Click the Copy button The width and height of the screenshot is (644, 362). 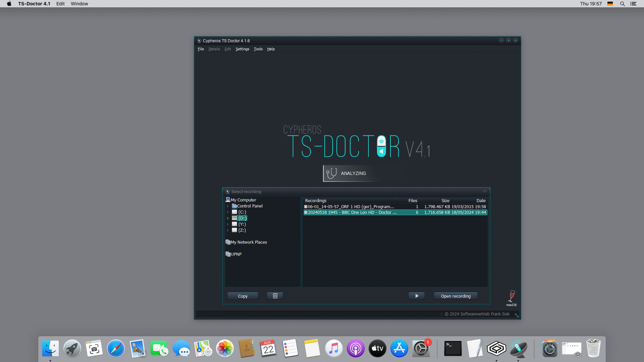[243, 296]
